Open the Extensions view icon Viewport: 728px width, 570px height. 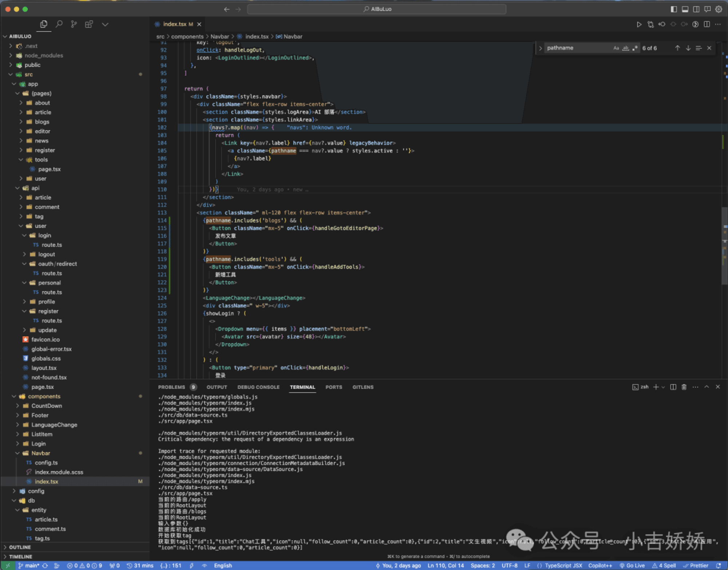[x=89, y=24]
